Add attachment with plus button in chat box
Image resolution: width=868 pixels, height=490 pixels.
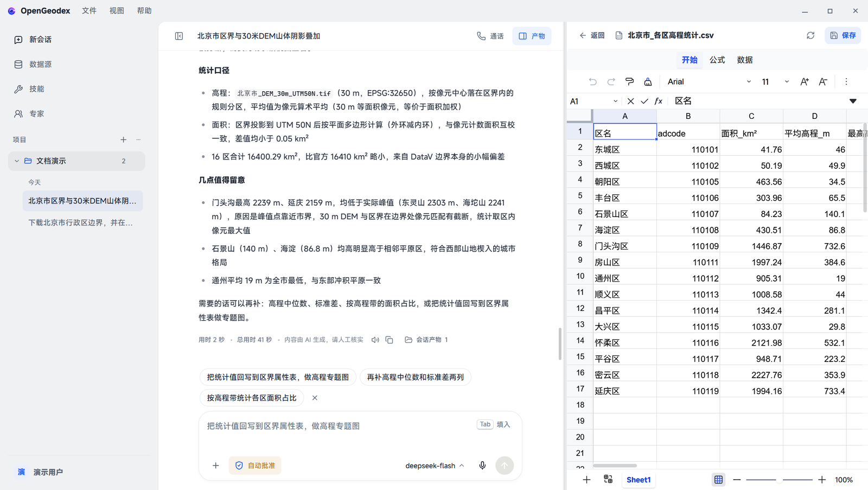pyautogui.click(x=216, y=466)
